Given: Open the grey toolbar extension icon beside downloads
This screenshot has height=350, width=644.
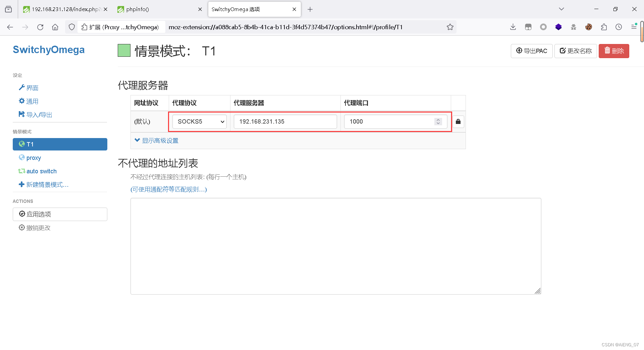Looking at the screenshot, I should [528, 27].
